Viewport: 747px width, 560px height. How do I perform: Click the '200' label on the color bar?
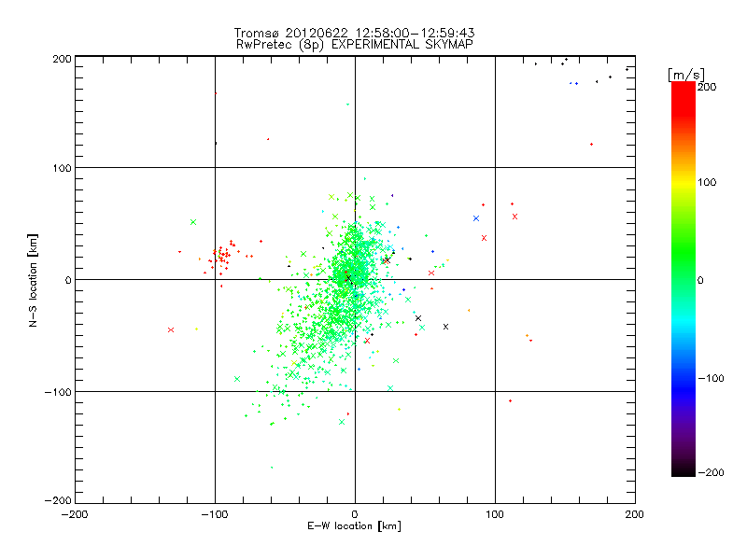click(707, 87)
